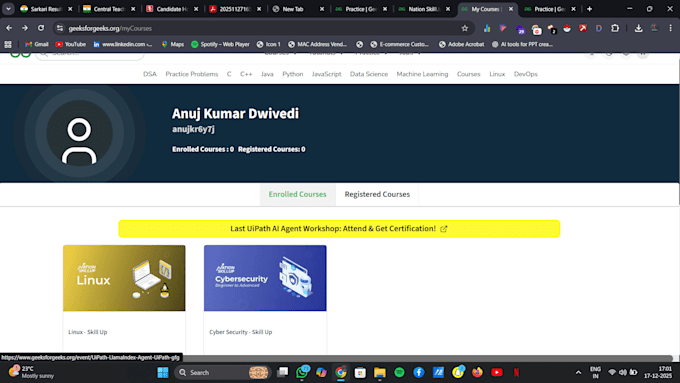Open Netflix from the taskbar

(x=517, y=372)
